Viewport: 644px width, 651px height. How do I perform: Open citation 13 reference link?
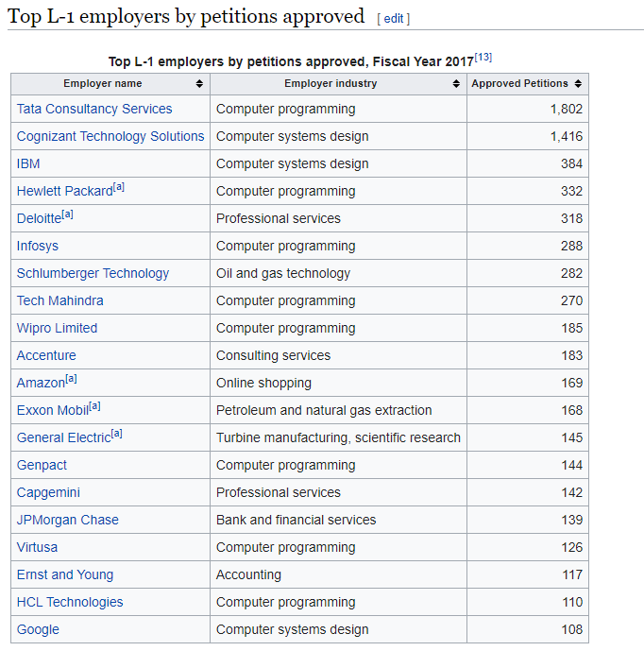tap(483, 58)
